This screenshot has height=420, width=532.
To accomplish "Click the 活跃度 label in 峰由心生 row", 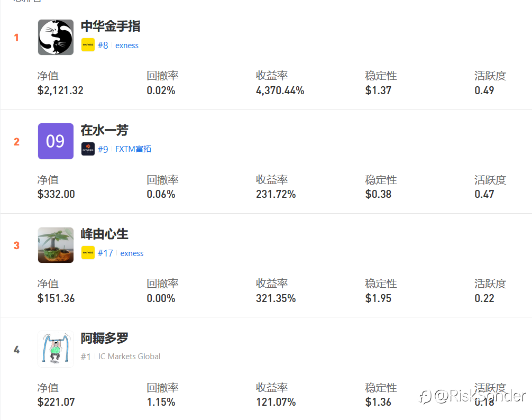I will coord(490,284).
